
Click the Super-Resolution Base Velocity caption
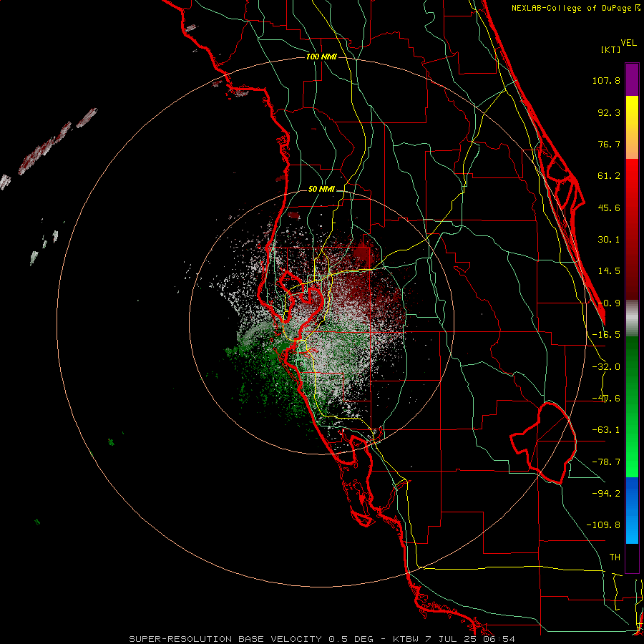tap(322, 639)
